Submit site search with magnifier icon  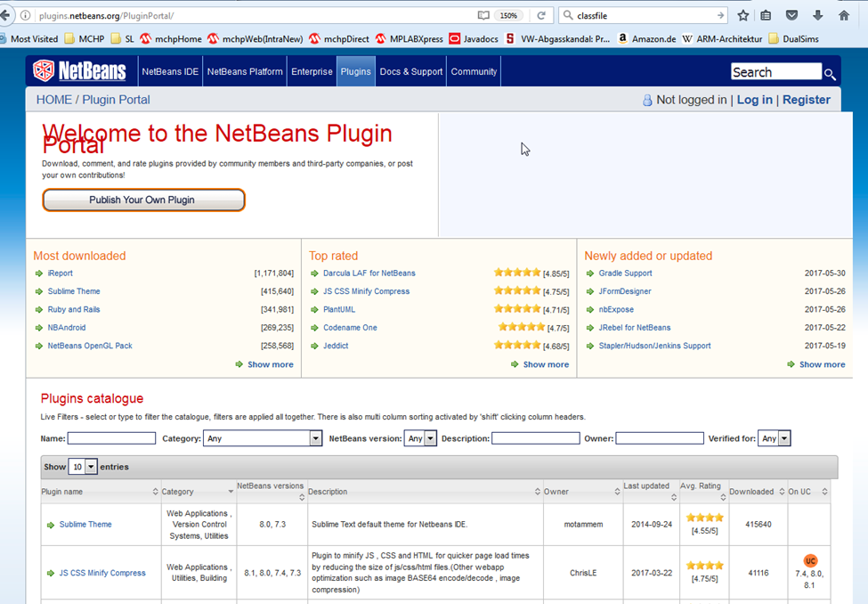point(829,74)
